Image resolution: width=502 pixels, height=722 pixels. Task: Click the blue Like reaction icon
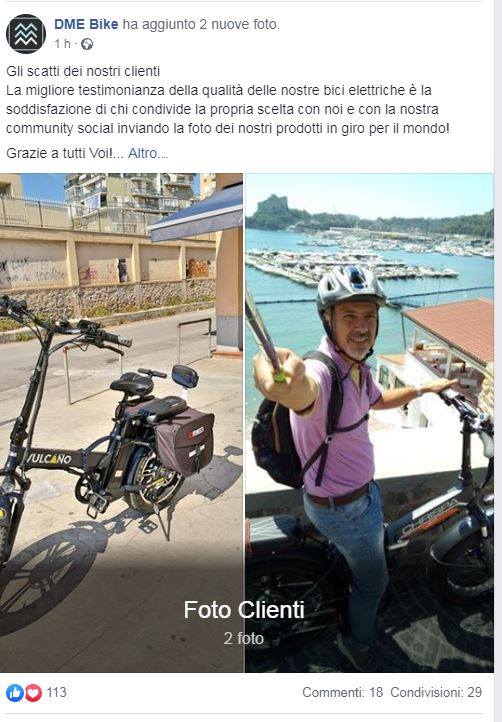tap(14, 693)
